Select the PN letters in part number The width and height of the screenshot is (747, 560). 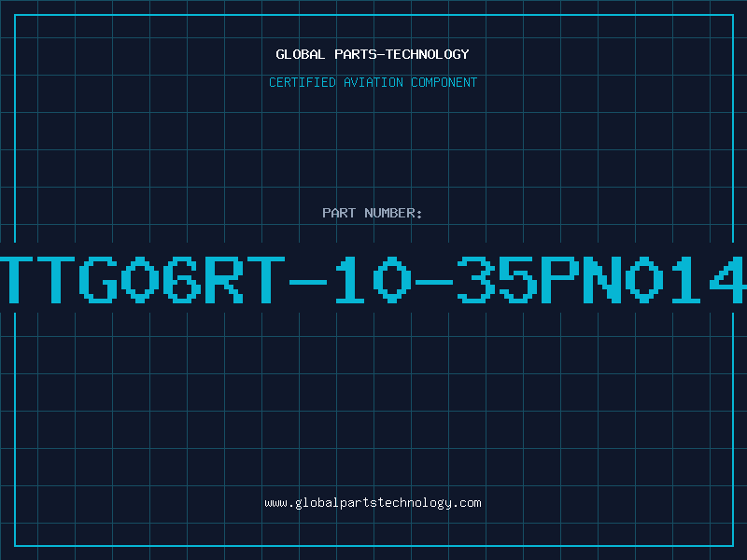581,279
